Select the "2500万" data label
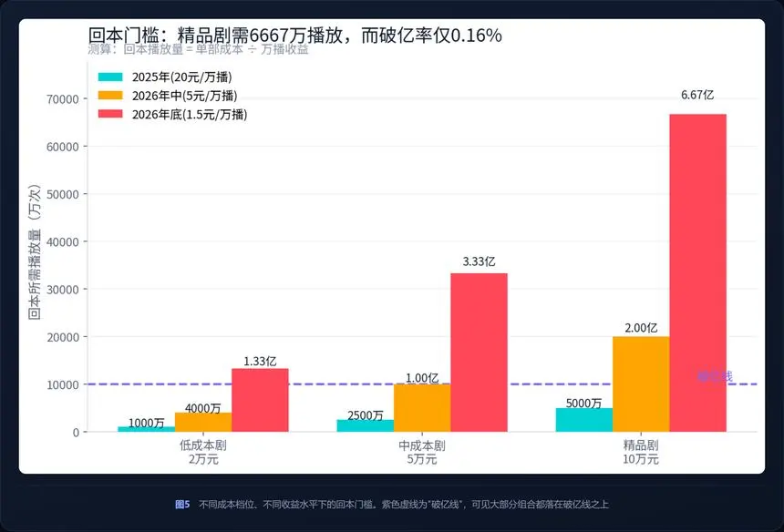 point(366,415)
